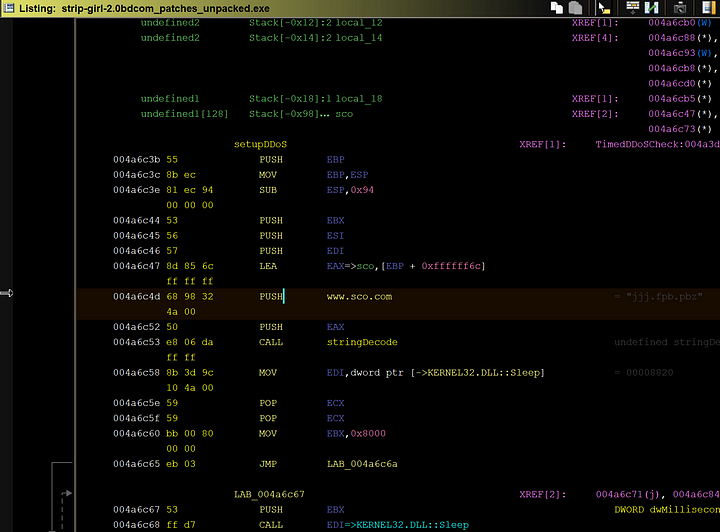Screen dimensions: 720x532
Task: Follow the TimedDDoSCheck:004a3d xref link
Action: click(x=658, y=144)
